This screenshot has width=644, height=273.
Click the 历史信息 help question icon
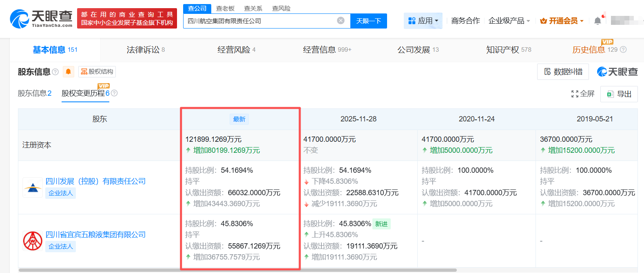click(x=623, y=50)
